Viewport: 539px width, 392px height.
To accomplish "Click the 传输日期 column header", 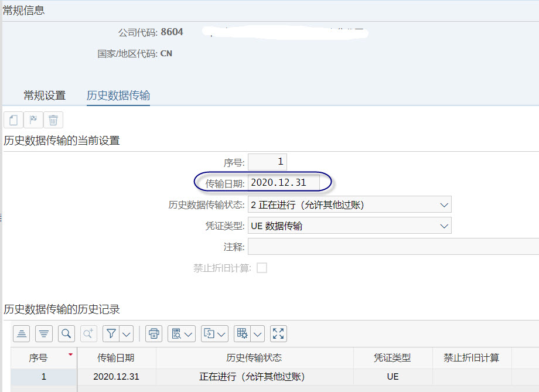I will coord(116,358).
